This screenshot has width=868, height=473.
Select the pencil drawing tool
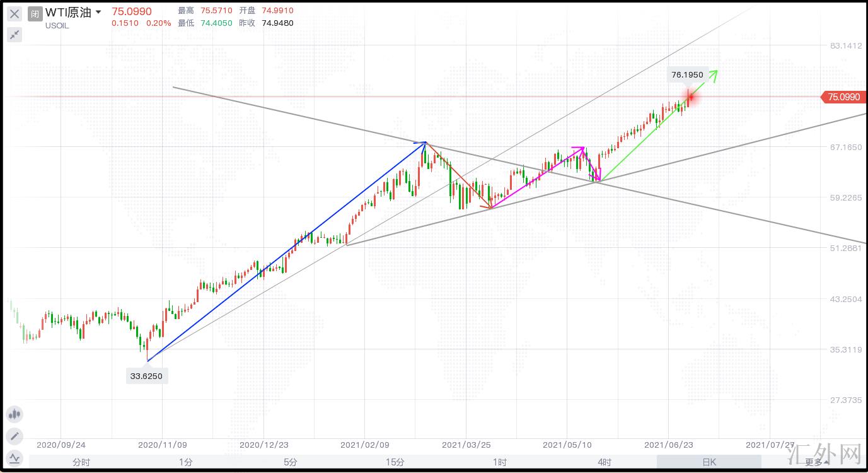coord(14,436)
